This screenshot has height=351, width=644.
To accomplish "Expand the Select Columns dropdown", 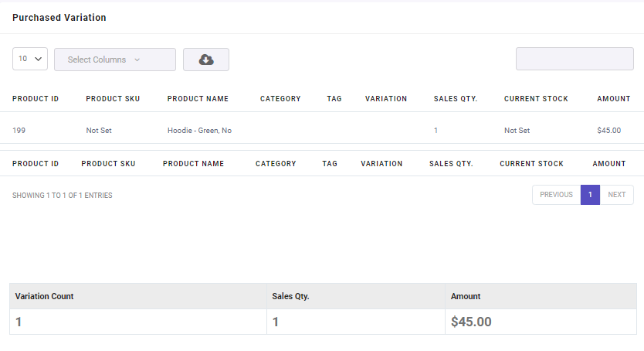I will (115, 60).
